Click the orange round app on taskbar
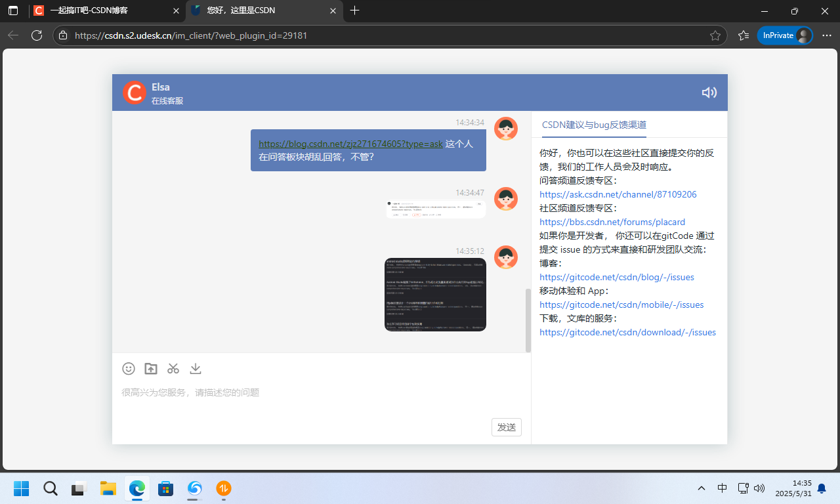840x504 pixels. pos(224,488)
